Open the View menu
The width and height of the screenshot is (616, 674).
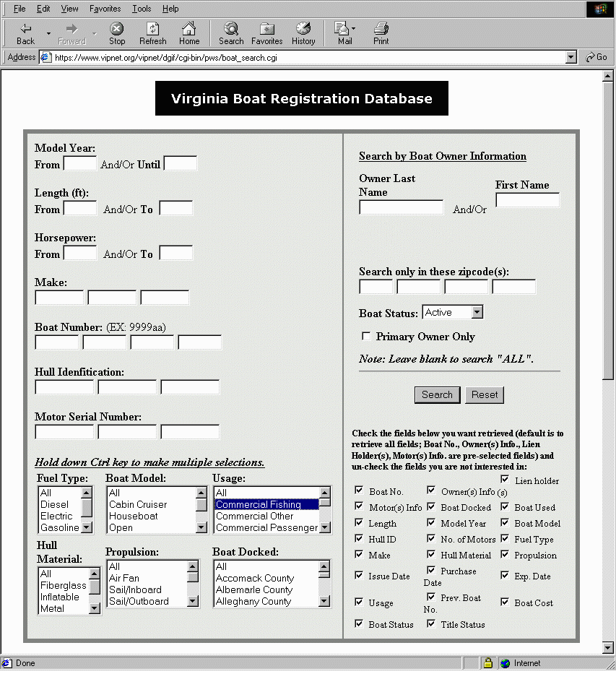(69, 9)
